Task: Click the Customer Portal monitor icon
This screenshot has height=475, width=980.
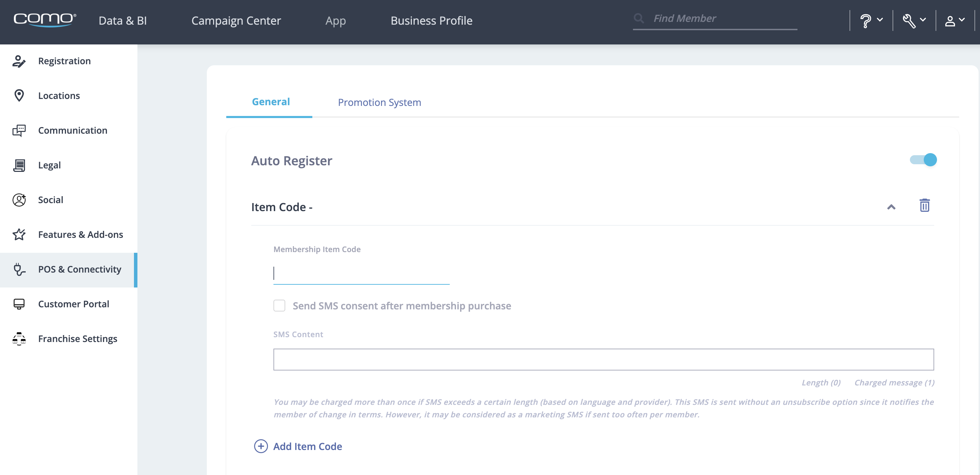Action: point(19,304)
